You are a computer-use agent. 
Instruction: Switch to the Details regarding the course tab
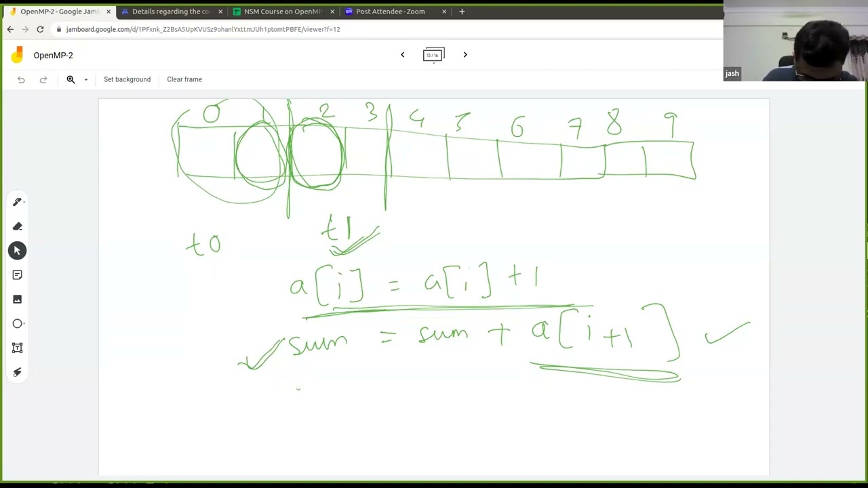171,12
